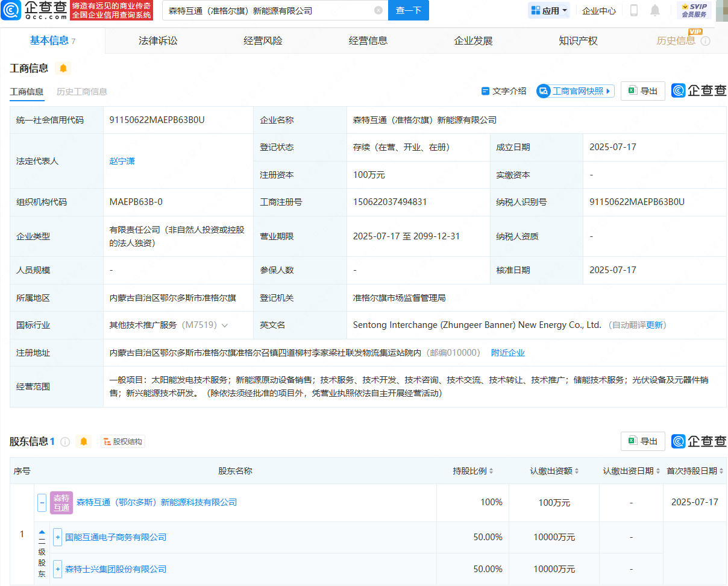Open the 应用 dropdown in the header
Screen dimensions: 728x586
click(x=548, y=10)
